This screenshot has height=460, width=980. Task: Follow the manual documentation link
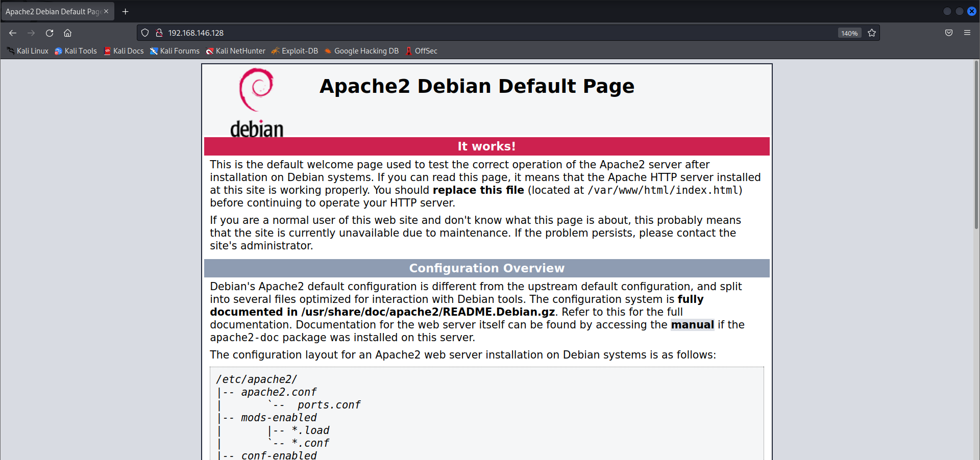(692, 325)
